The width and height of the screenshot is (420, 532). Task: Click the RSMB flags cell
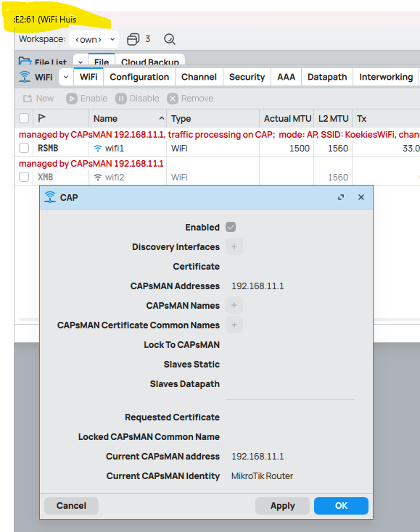48,149
